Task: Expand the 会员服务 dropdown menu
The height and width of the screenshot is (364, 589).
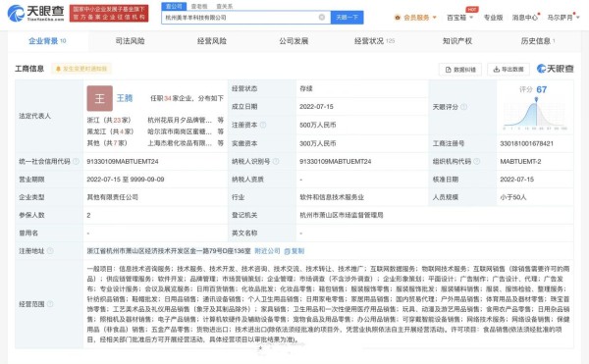Action: 415,18
